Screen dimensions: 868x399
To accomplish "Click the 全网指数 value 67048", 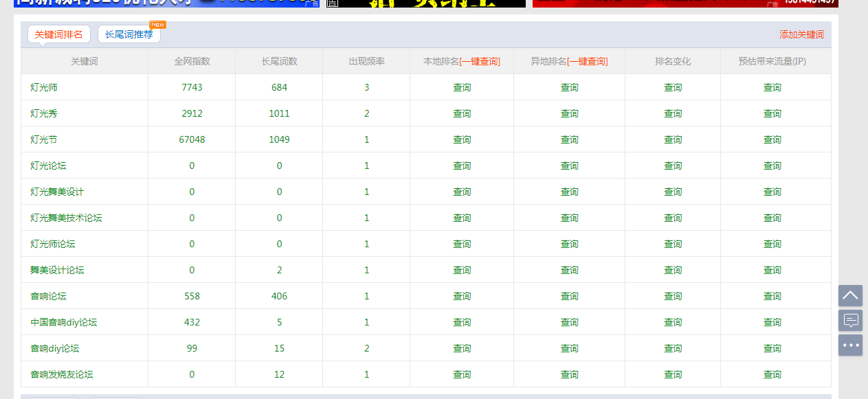I will click(x=192, y=140).
